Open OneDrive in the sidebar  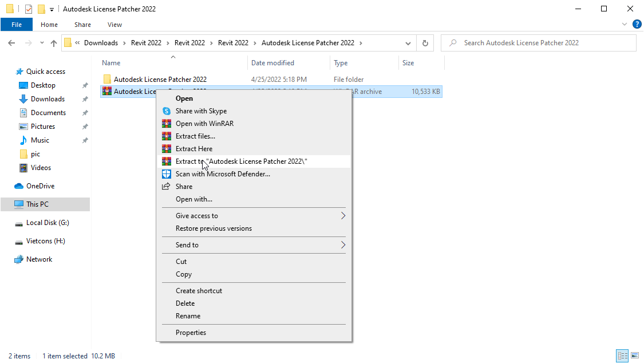pyautogui.click(x=40, y=186)
